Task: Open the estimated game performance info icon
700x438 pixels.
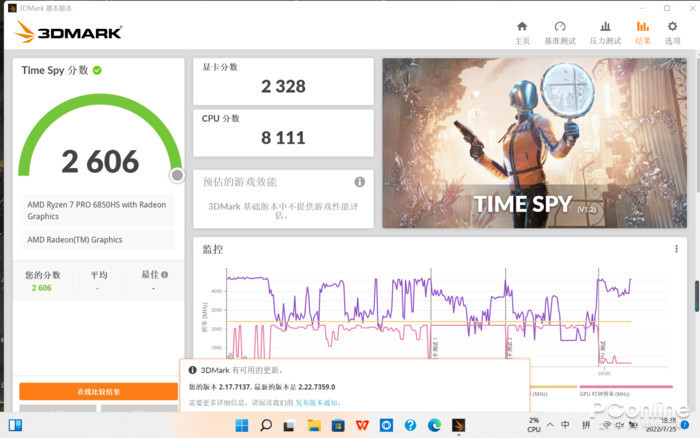Action: point(359,182)
